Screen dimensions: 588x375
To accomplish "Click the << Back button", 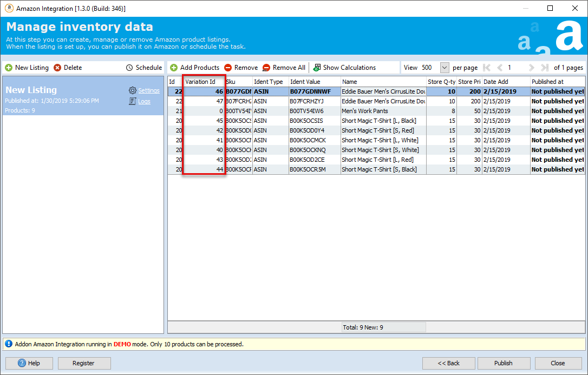I will click(448, 363).
